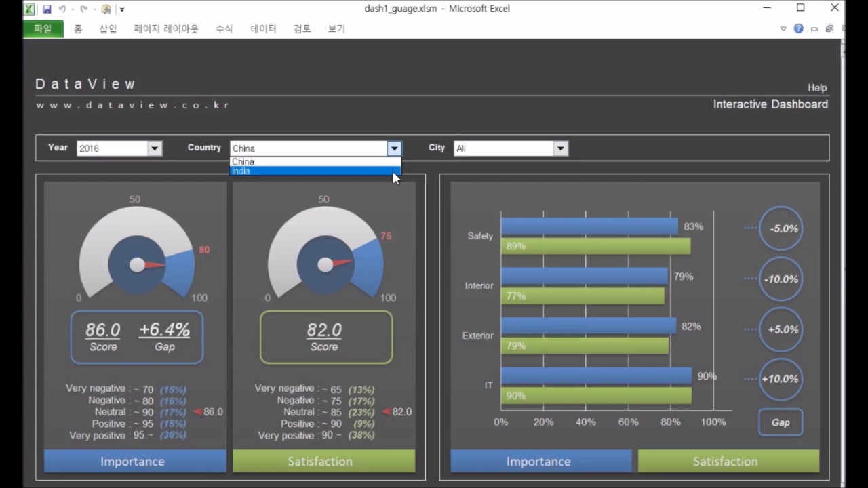Screen dimensions: 868x488
Task: Open the 검토 (Review) ribbon tab
Action: [302, 28]
